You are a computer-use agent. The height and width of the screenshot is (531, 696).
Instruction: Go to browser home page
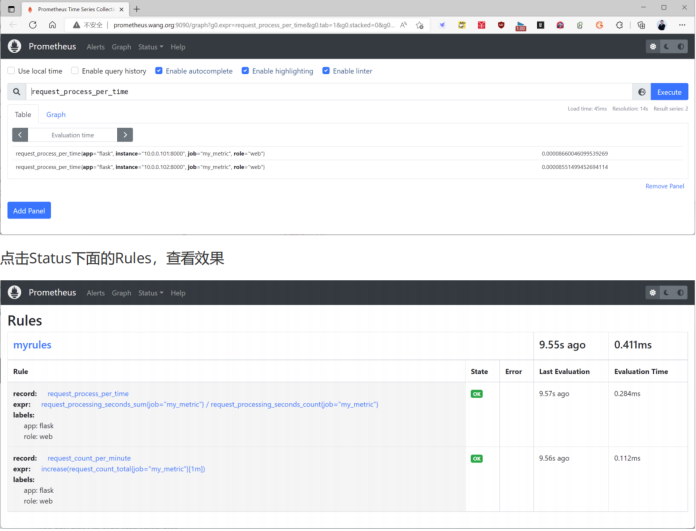coord(52,25)
